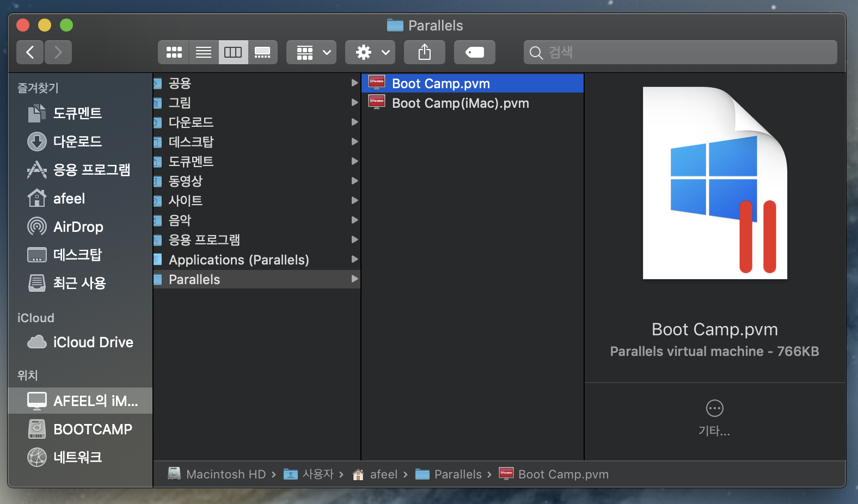
Task: Click the green zoom window button
Action: coord(66,25)
